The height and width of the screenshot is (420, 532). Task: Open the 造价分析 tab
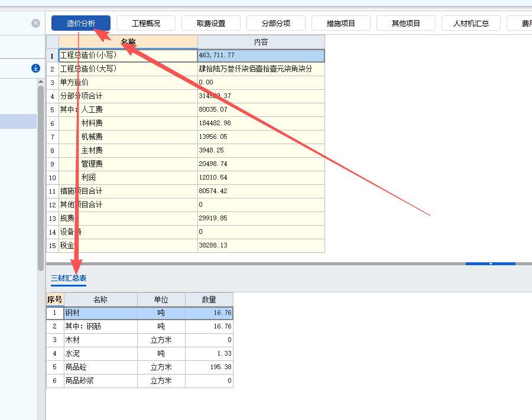(x=81, y=23)
